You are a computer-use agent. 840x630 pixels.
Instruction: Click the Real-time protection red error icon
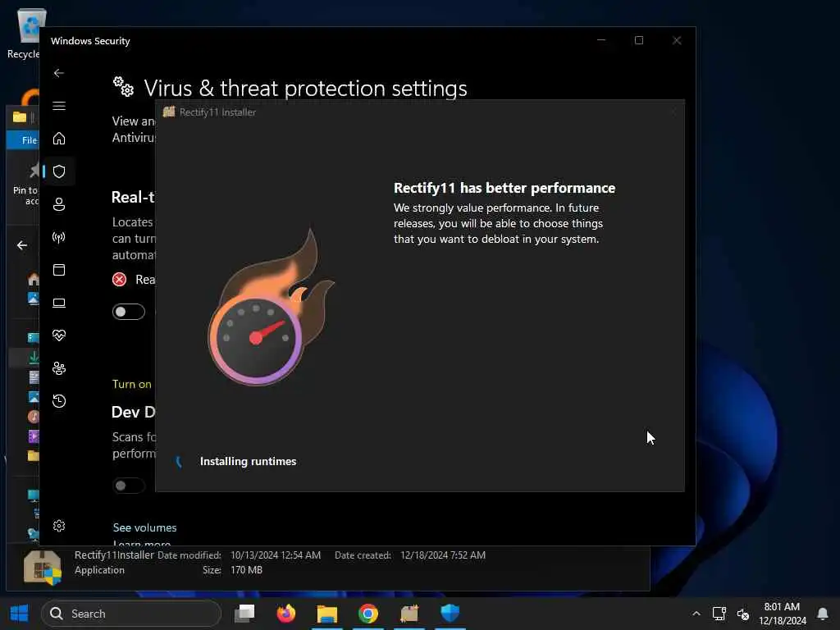click(120, 280)
